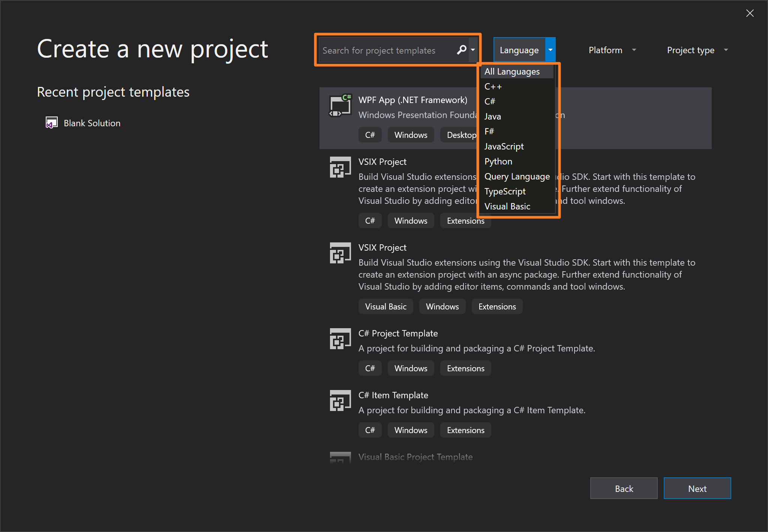Select JavaScript from the language filter list
Image resolution: width=768 pixels, height=532 pixels.
pos(503,146)
